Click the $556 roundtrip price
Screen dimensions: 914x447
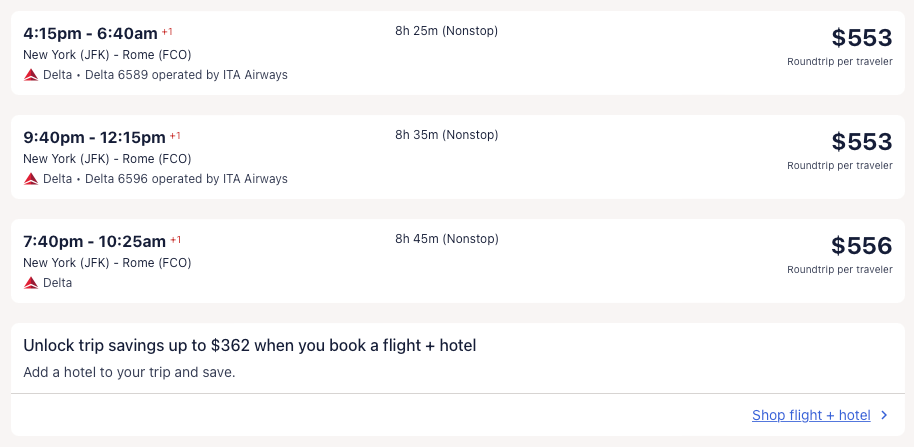861,246
